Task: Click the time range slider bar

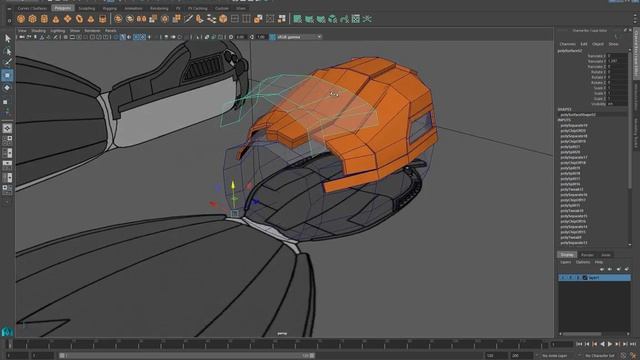Action: click(x=187, y=356)
